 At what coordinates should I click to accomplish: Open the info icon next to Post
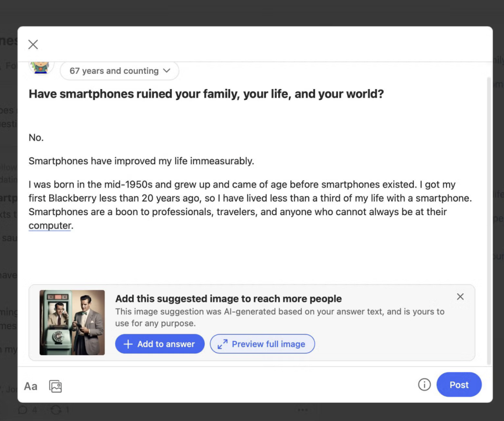click(424, 385)
